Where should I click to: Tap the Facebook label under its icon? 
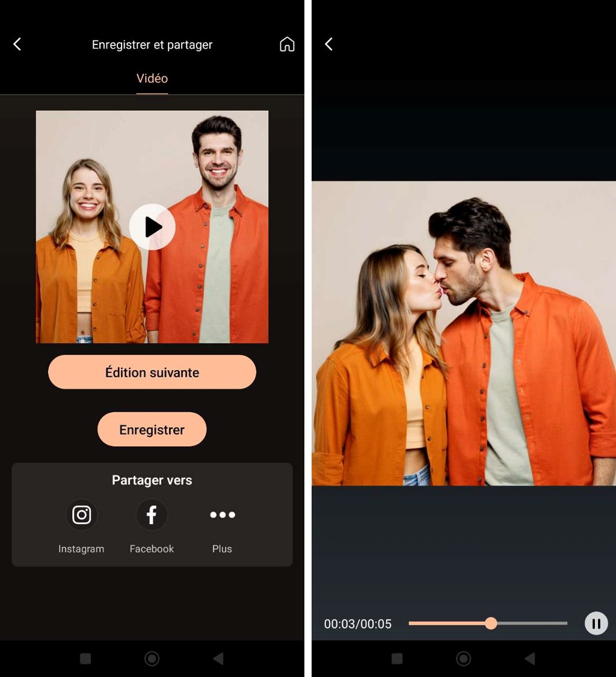pyautogui.click(x=152, y=549)
